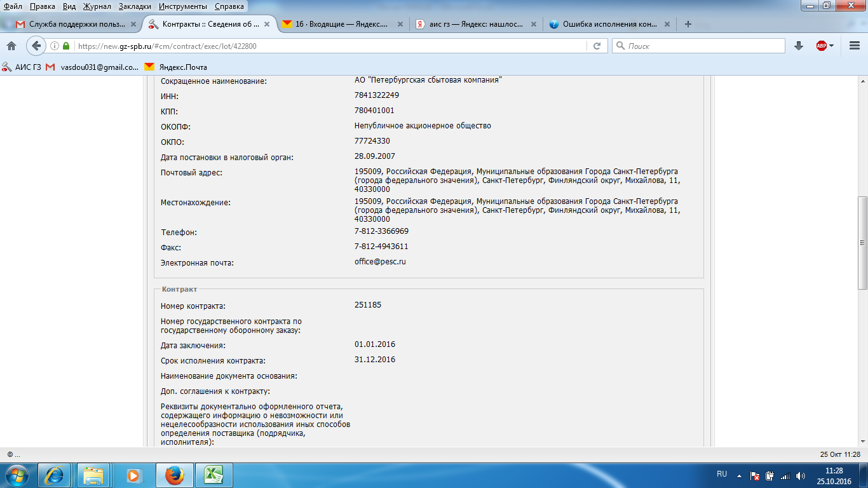Image resolution: width=868 pixels, height=488 pixels.
Task: Click the green padlock security icon
Action: [66, 46]
